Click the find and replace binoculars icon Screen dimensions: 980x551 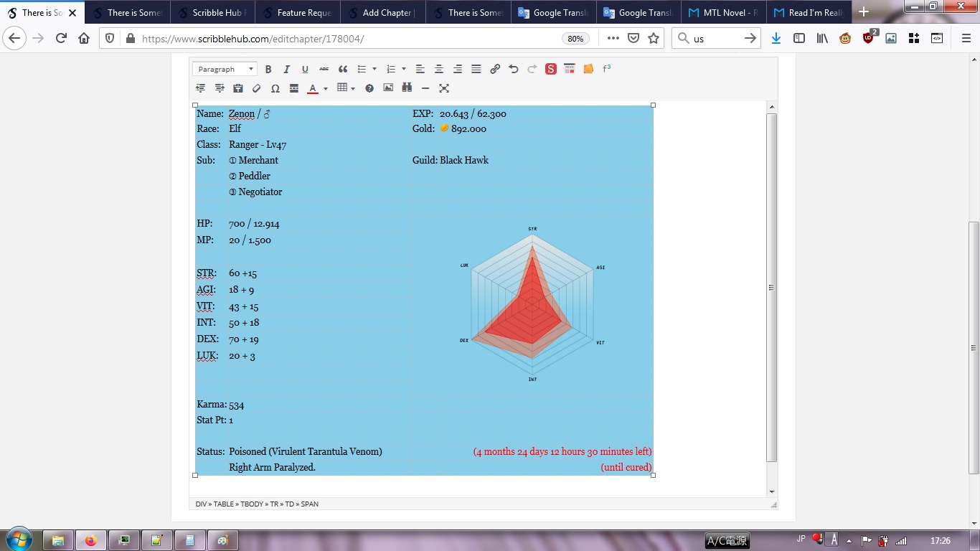(x=407, y=88)
